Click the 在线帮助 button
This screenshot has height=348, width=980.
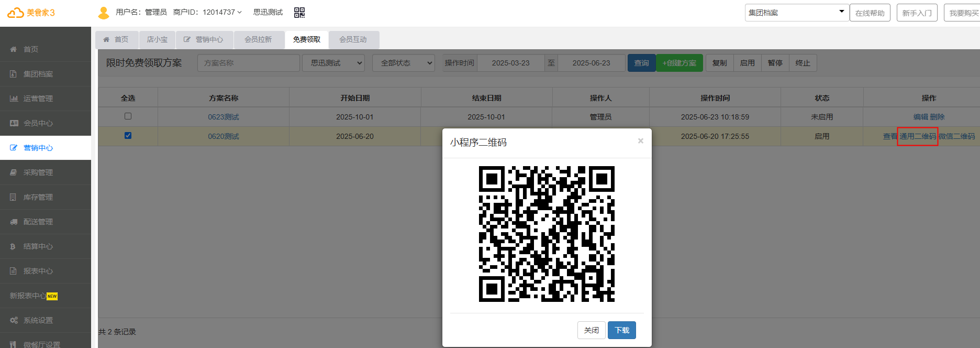tap(870, 13)
